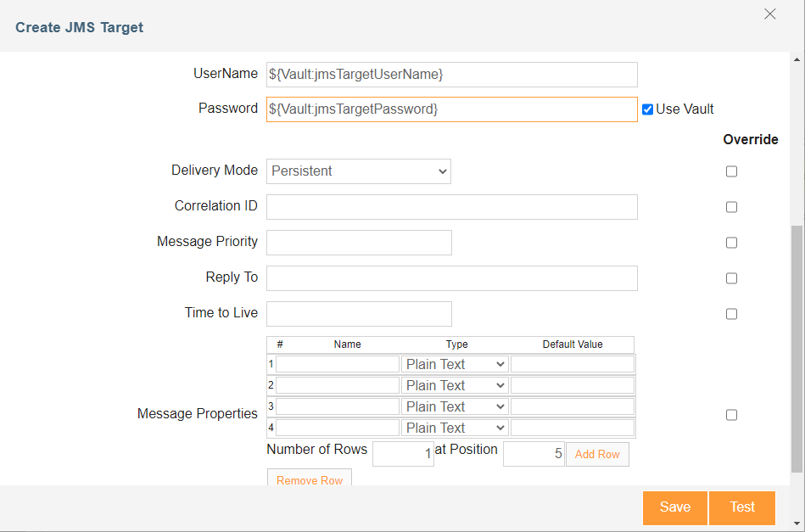Viewport: 805px width, 532px height.
Task: Select the Type dropdown in row 4
Action: coord(455,428)
